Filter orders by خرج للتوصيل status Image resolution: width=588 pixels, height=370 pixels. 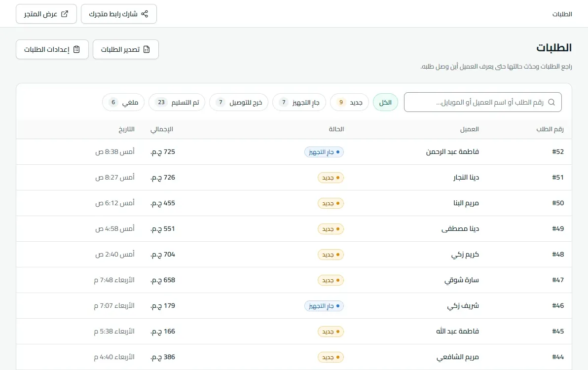click(x=238, y=102)
